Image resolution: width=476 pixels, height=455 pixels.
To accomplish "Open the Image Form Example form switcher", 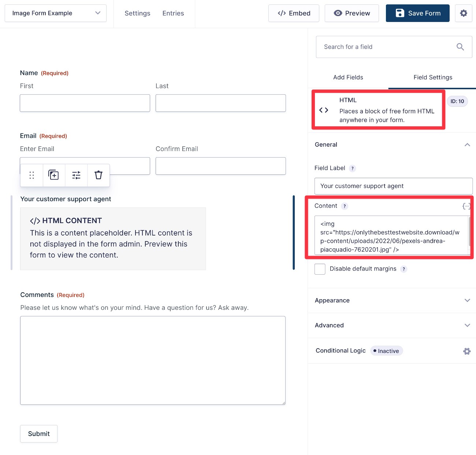I will (56, 13).
